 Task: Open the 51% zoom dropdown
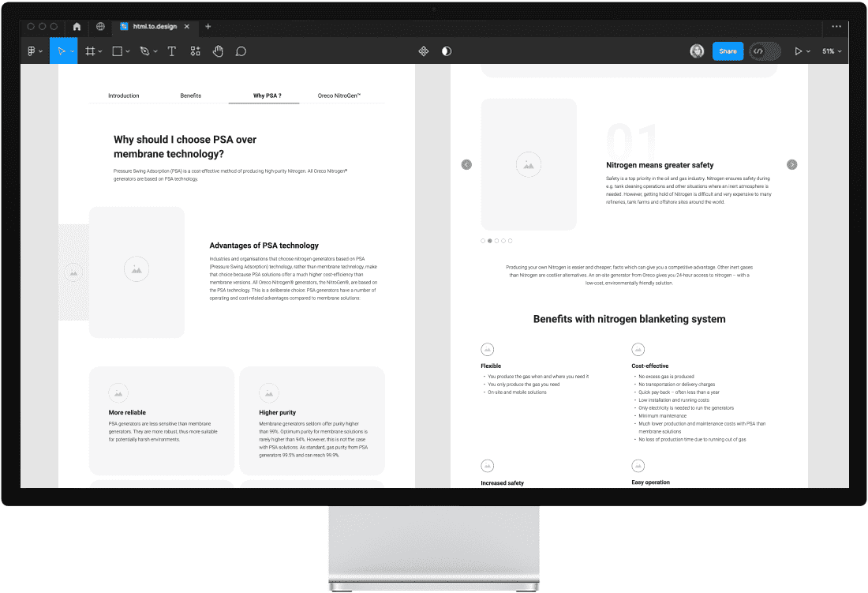[832, 51]
